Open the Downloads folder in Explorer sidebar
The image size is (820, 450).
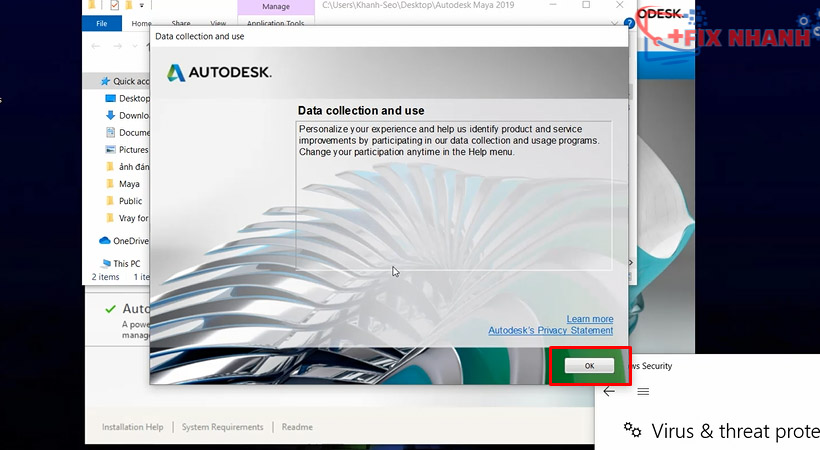point(128,116)
